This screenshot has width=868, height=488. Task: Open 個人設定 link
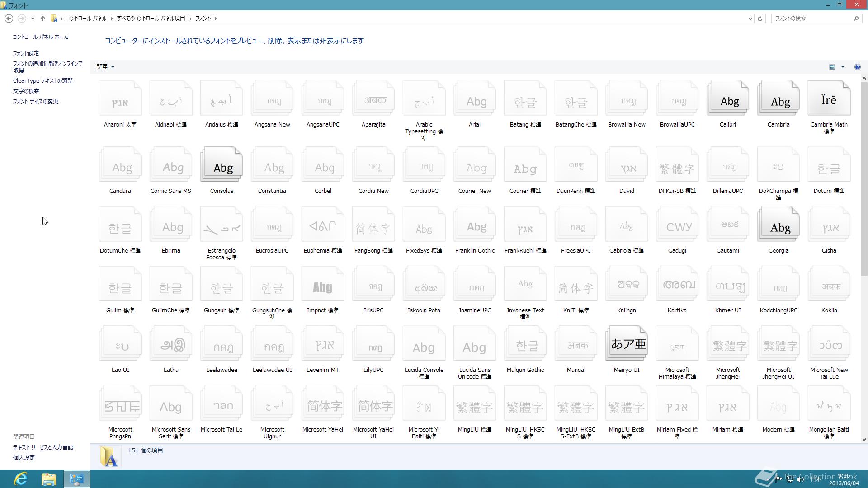pos(24,458)
